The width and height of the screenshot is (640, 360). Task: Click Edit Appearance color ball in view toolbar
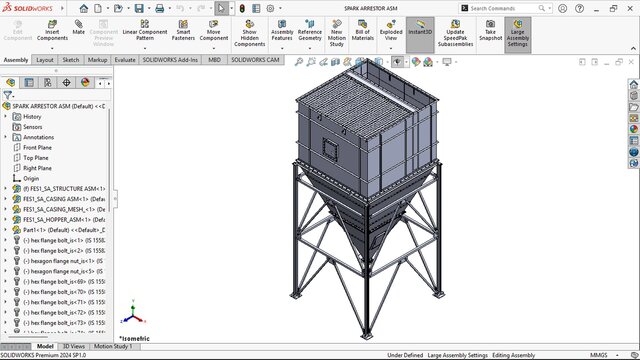(x=416, y=62)
